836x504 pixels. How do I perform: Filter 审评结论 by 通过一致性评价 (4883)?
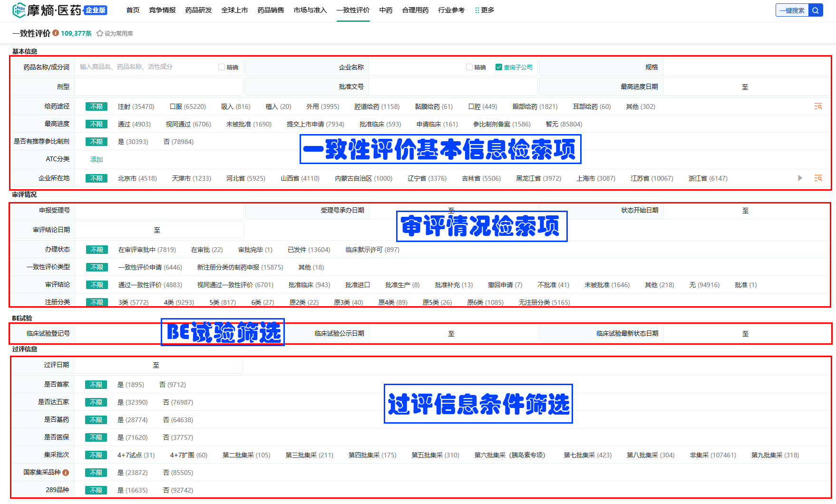(150, 285)
